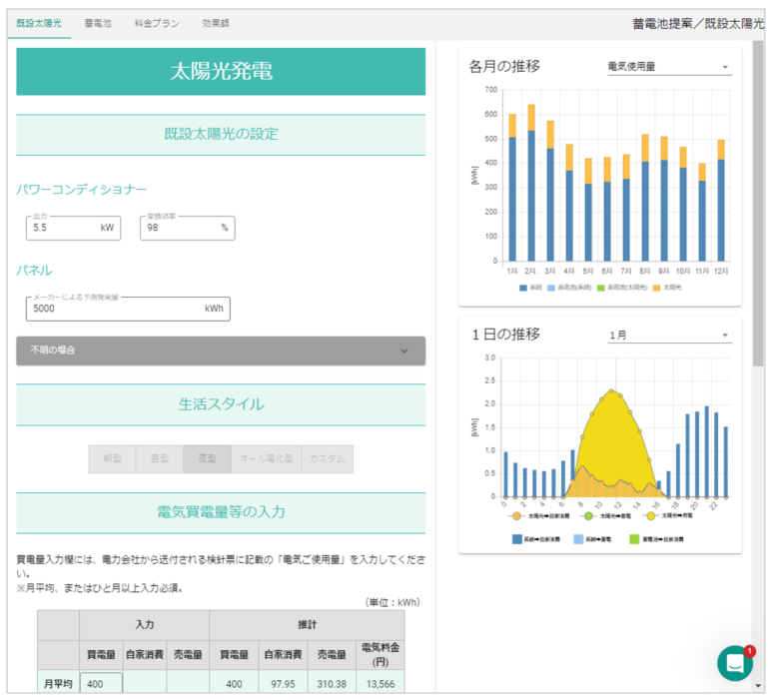This screenshot has width=771, height=700.
Task: Toggle the 蓄電池(系統) legend swatch
Action: [x=551, y=288]
